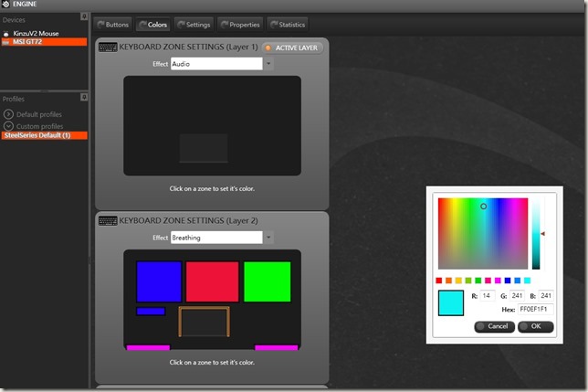
Task: Select SteelSeries Default (1) profile
Action: (x=44, y=135)
